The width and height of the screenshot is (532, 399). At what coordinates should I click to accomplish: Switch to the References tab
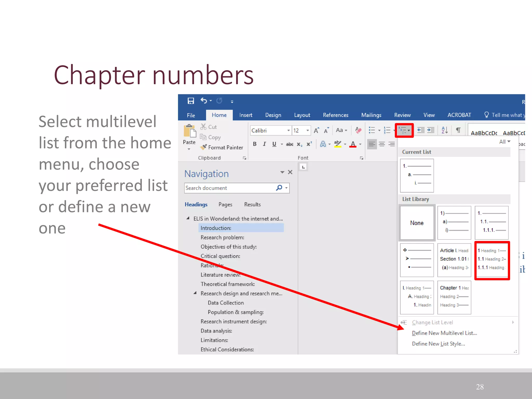click(x=336, y=115)
